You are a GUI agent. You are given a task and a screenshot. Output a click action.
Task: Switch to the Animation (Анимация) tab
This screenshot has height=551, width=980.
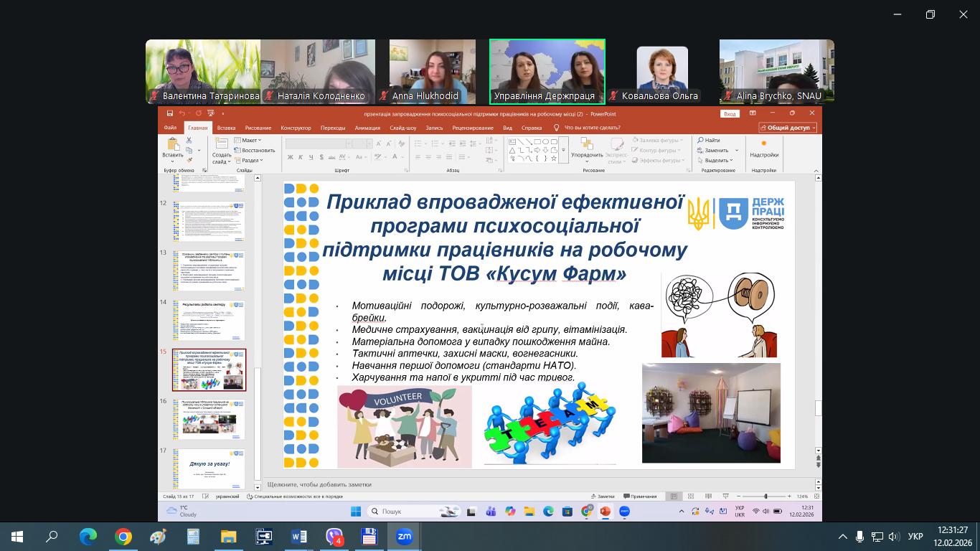[367, 128]
